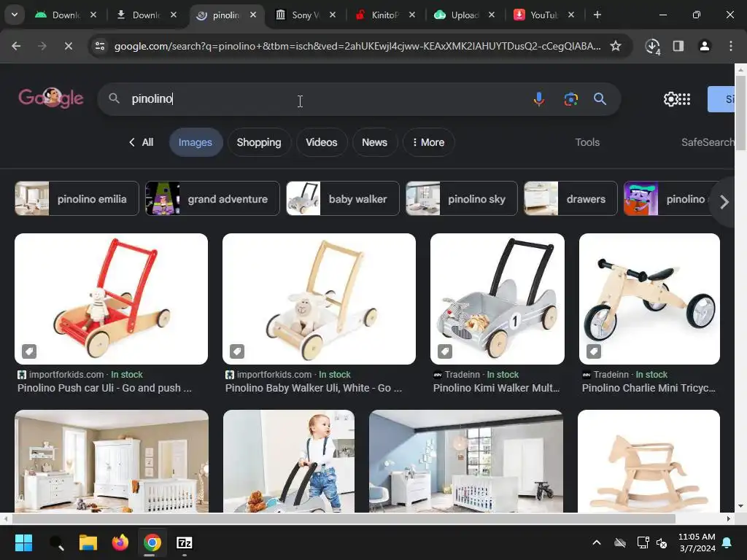This screenshot has width=747, height=560.
Task: Click the voice search microphone icon
Action: tap(539, 99)
